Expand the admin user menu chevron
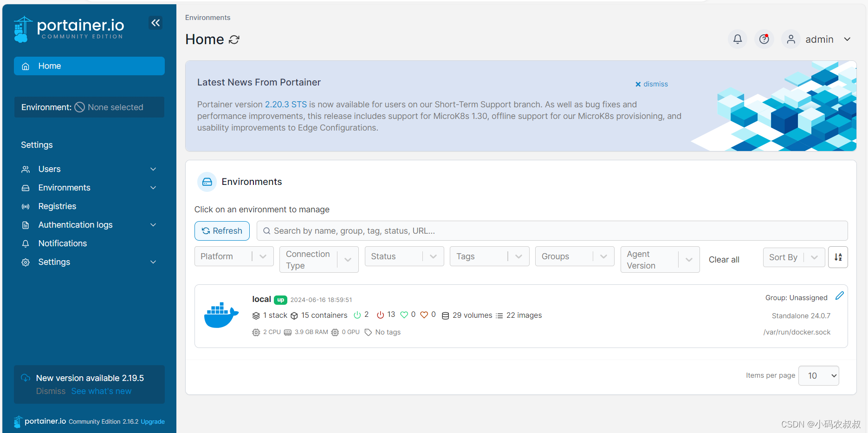868x433 pixels. point(847,39)
